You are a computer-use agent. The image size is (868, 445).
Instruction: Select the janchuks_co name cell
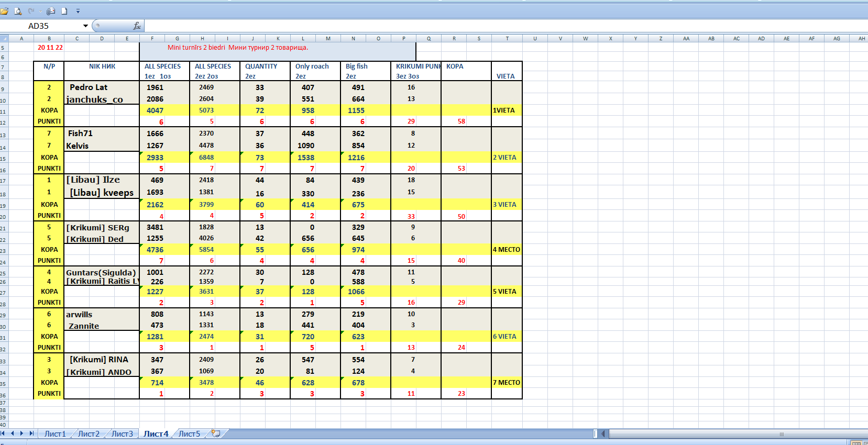[x=102, y=99]
